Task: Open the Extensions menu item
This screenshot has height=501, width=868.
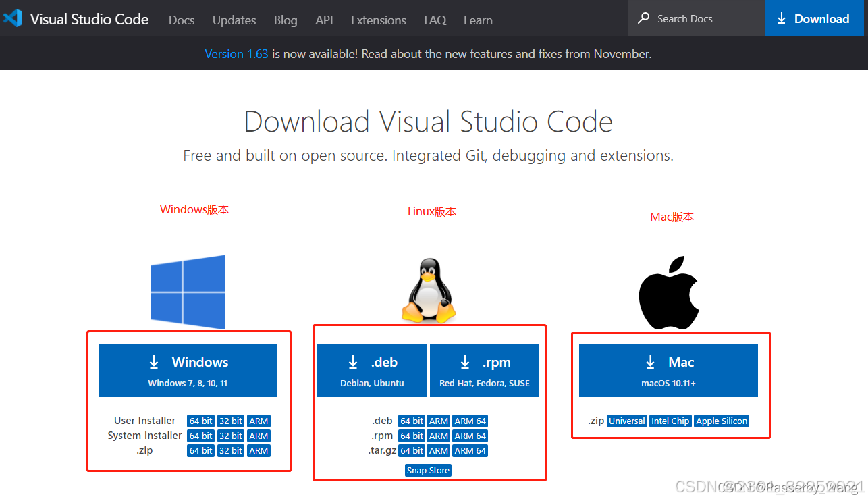Action: point(378,20)
